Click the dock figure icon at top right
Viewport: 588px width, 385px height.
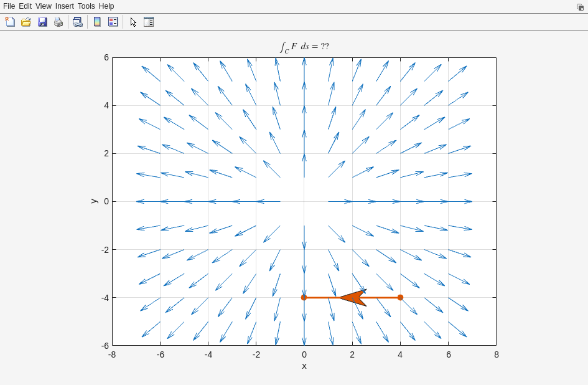580,7
